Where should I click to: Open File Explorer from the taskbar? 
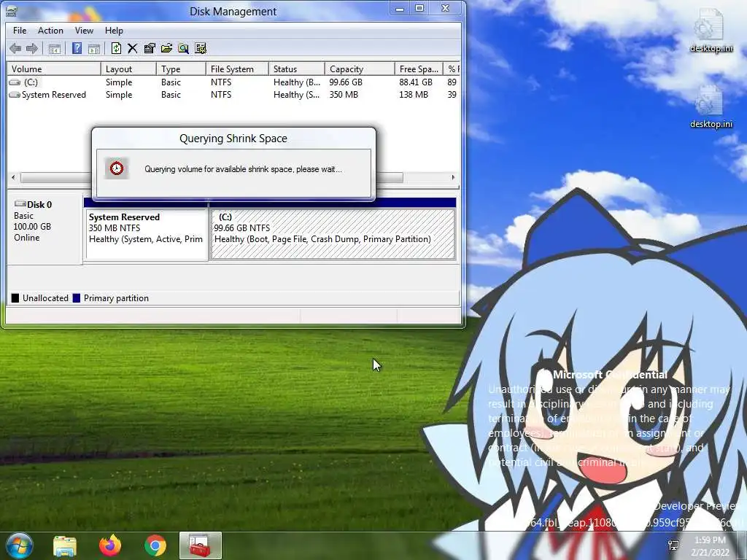pos(65,545)
